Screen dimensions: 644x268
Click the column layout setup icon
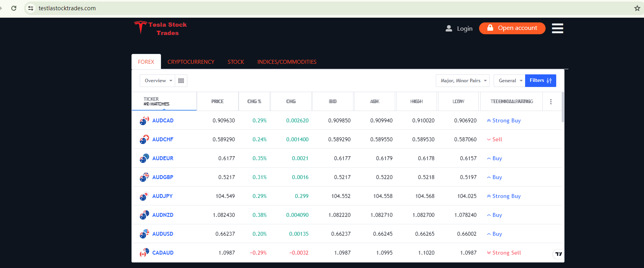[x=181, y=81]
